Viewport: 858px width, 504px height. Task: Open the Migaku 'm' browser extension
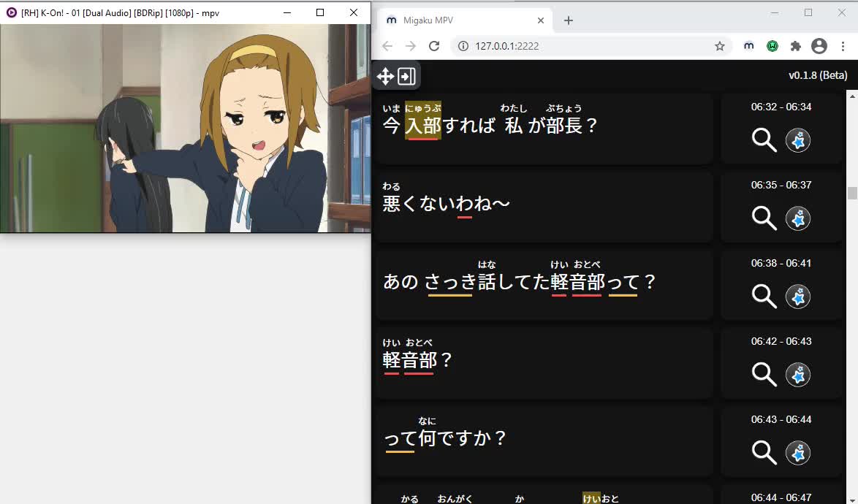[x=748, y=46]
